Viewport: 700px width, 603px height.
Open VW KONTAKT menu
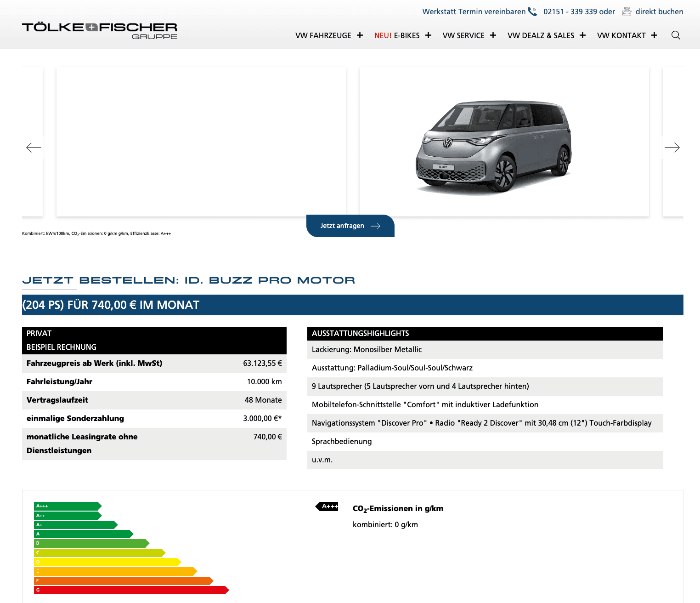pyautogui.click(x=621, y=35)
